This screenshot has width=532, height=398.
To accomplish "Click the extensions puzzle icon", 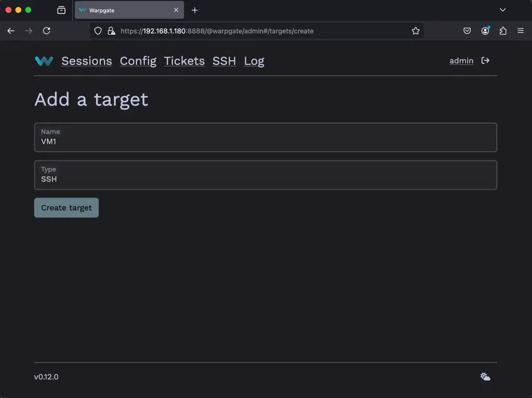I will point(503,31).
